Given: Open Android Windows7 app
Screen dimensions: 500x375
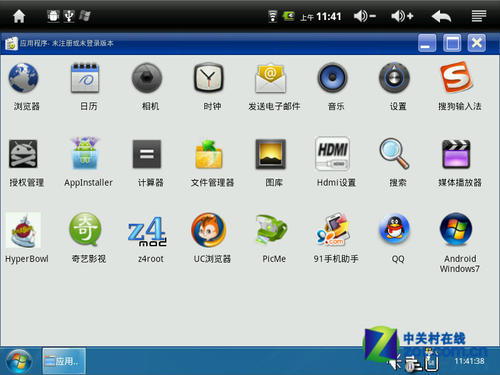Looking at the screenshot, I should click(456, 229).
